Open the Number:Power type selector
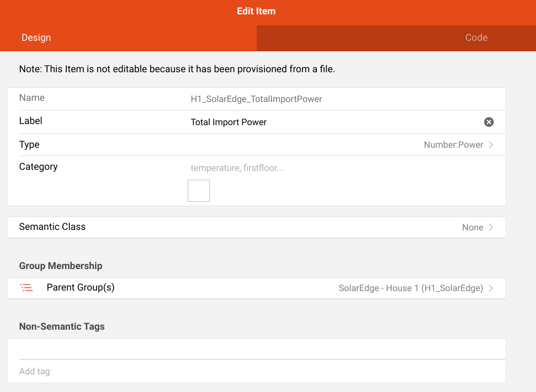Viewport: 536px width, 392px height. click(x=453, y=145)
